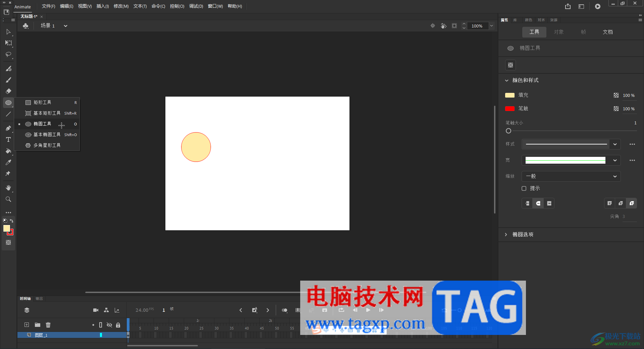Delete the layer with trash icon

(48, 325)
